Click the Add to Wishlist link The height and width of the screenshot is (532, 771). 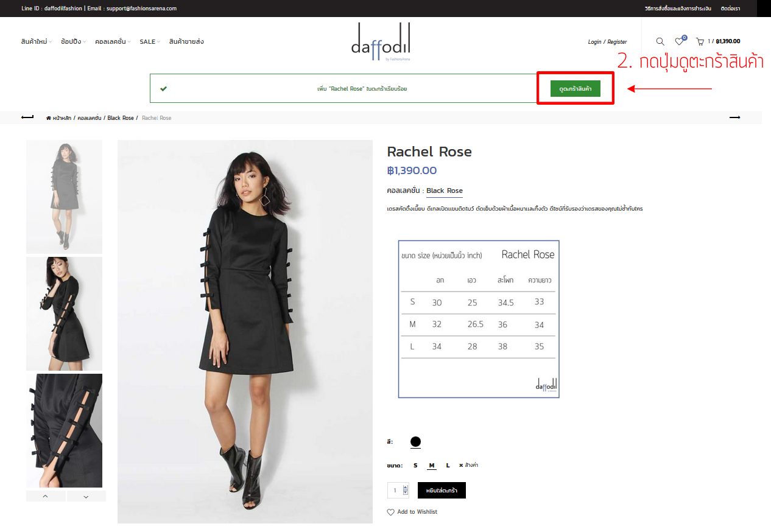[417, 512]
